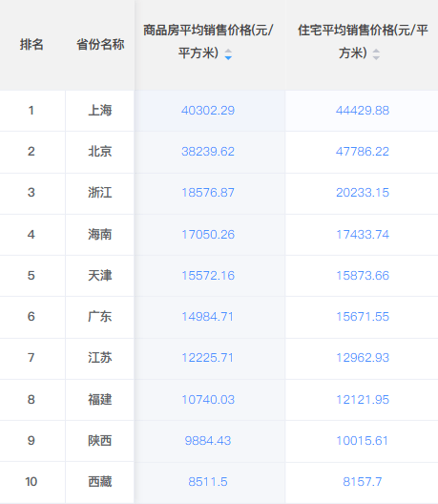Open the 38239.62 value for 北京

coord(208,152)
